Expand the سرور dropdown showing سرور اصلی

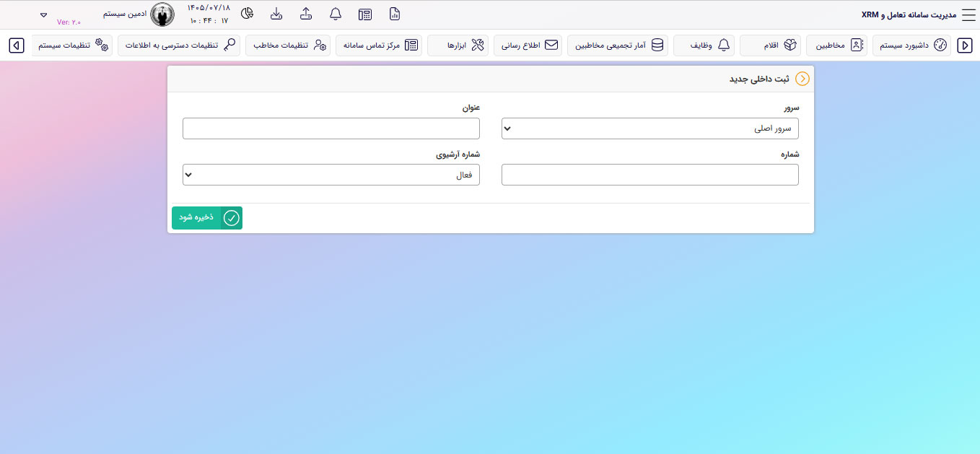[x=650, y=128]
